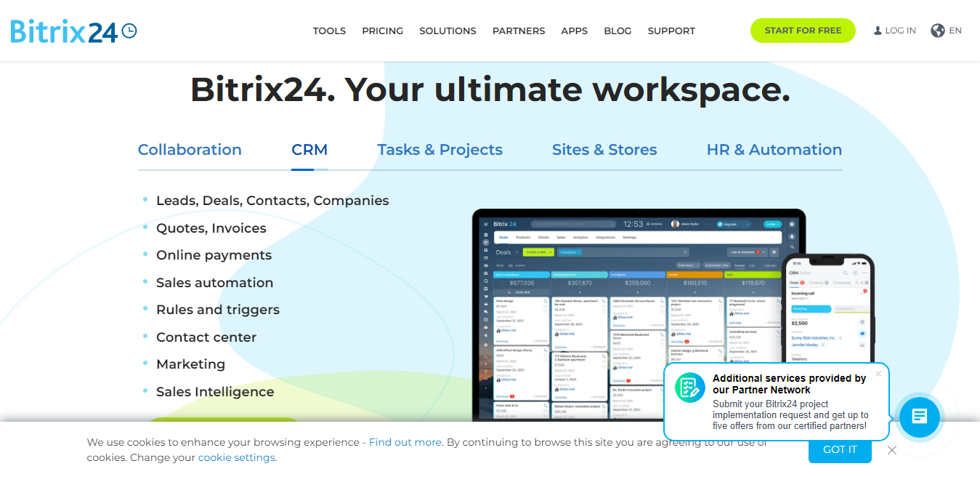Viewport: 980px width, 477px height.
Task: Open the PARTNERS menu
Action: click(519, 31)
